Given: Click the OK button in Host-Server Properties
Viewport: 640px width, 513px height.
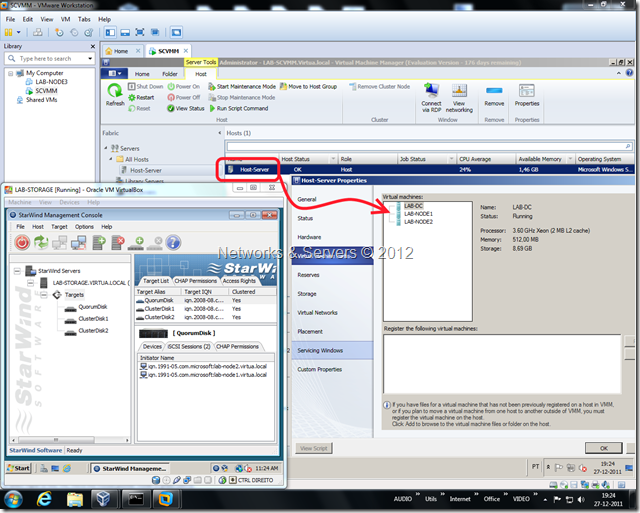Looking at the screenshot, I should click(x=603, y=448).
